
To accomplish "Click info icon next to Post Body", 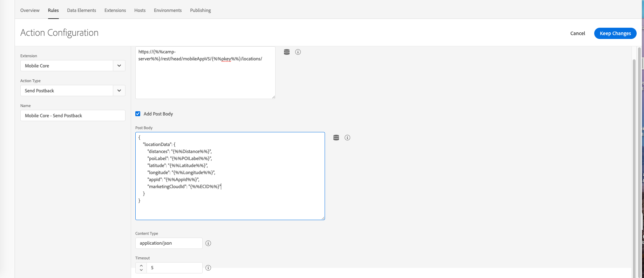I will coord(347,138).
